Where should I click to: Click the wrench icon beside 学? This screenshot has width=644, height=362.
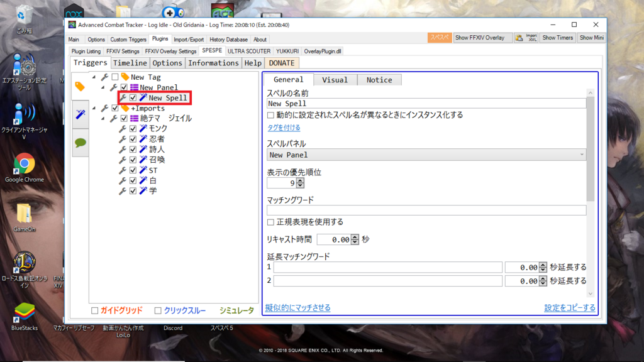[x=123, y=191]
